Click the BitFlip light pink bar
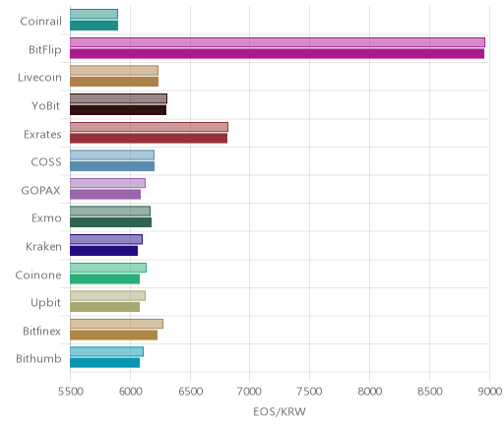Image resolution: width=504 pixels, height=429 pixels. [278, 42]
